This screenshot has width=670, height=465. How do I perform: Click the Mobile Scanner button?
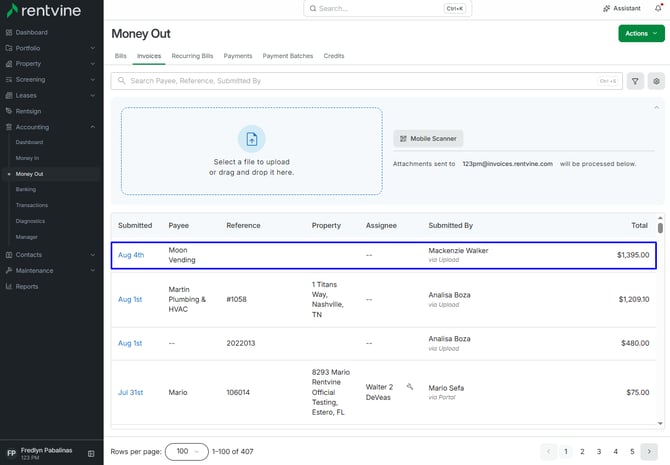click(x=428, y=138)
